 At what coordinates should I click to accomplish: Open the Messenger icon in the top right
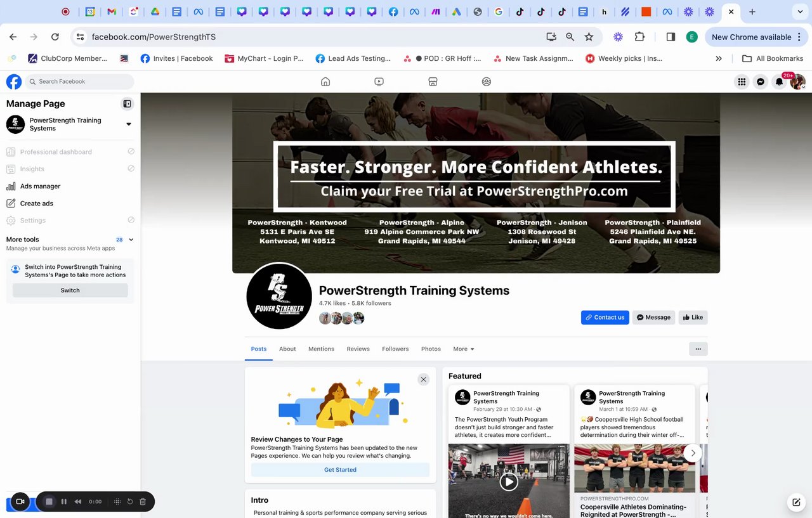[x=761, y=82]
